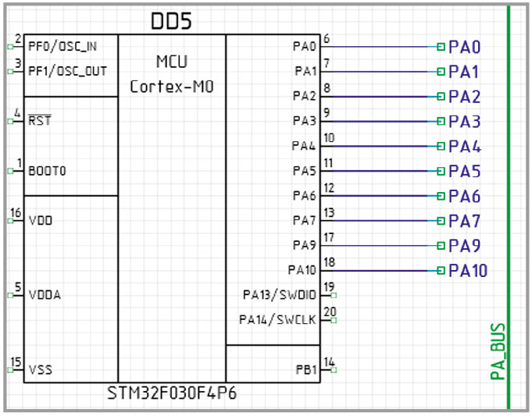532x416 pixels.
Task: Click pin number 5 beside VDDA
Action: coord(18,286)
